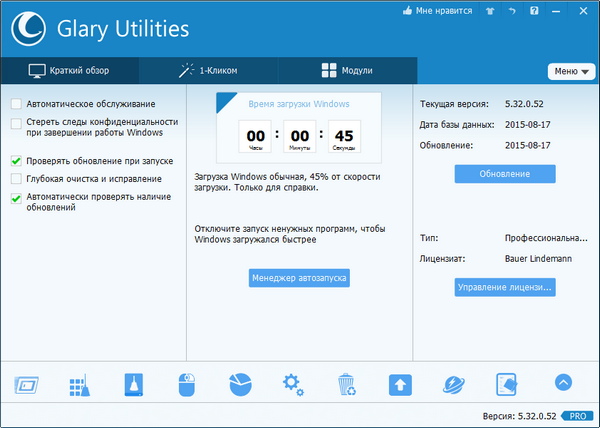Viewport: 600px width, 428px height.
Task: Click the Обновление button
Action: [x=505, y=174]
